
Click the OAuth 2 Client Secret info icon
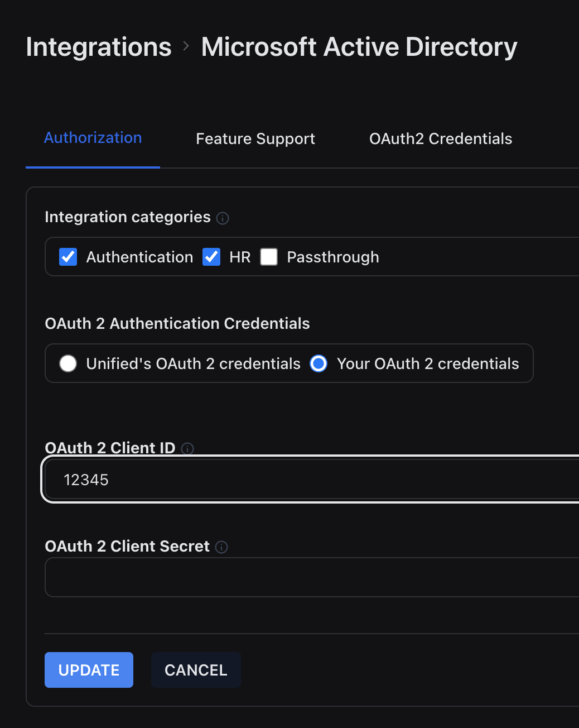(221, 547)
